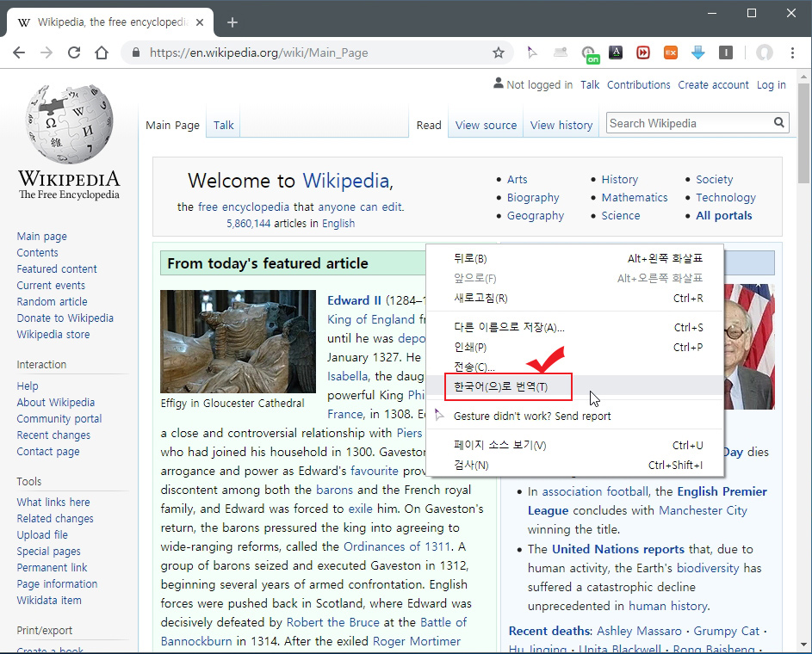Open the Technology portal link
Viewport: 812px width, 654px height.
pyautogui.click(x=726, y=198)
